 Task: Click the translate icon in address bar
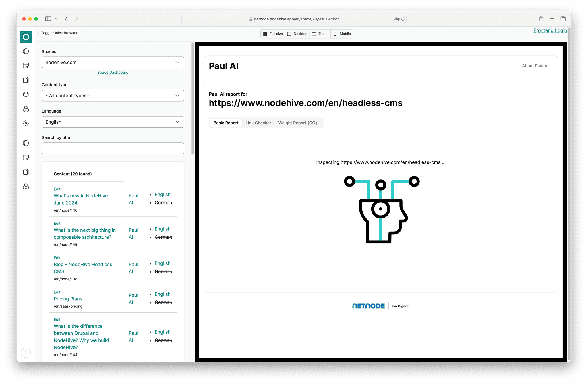pyautogui.click(x=396, y=19)
